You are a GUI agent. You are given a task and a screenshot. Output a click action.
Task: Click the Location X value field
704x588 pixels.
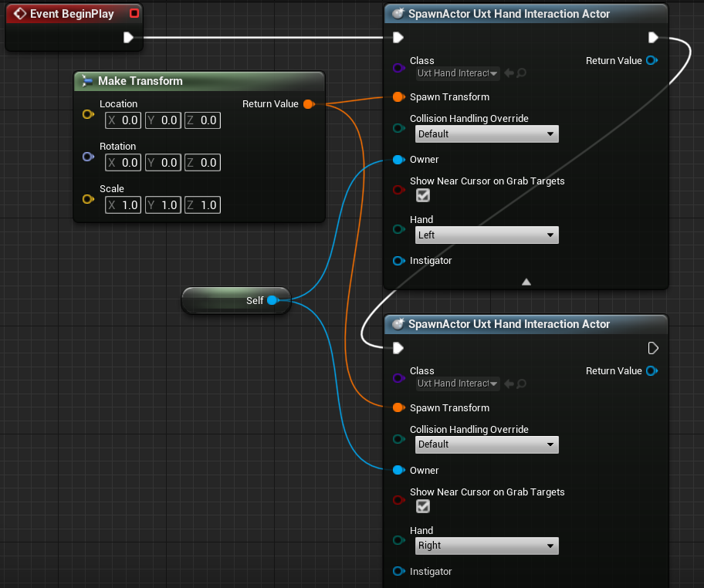click(123, 120)
